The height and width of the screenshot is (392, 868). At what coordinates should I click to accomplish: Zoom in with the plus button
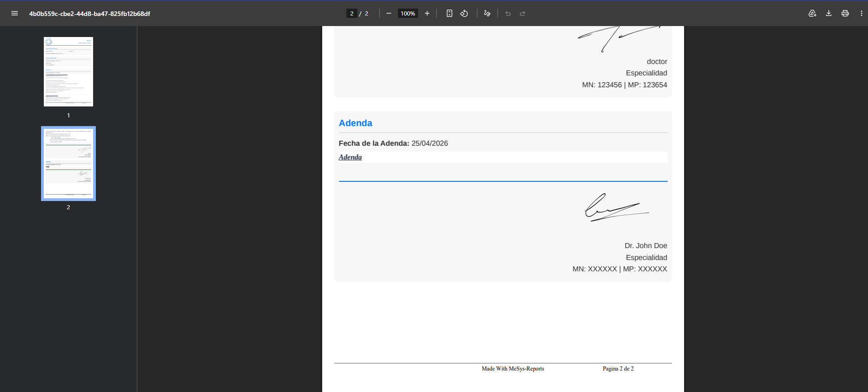427,13
